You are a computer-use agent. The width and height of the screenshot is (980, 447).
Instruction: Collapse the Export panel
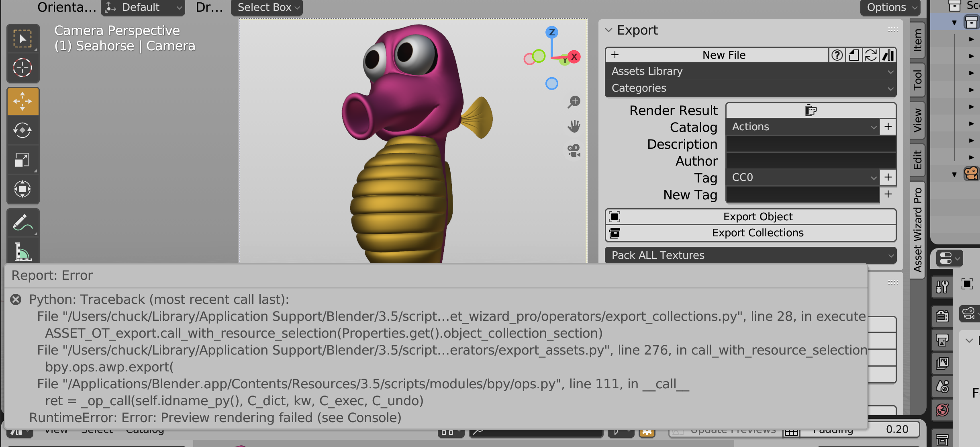pyautogui.click(x=608, y=30)
